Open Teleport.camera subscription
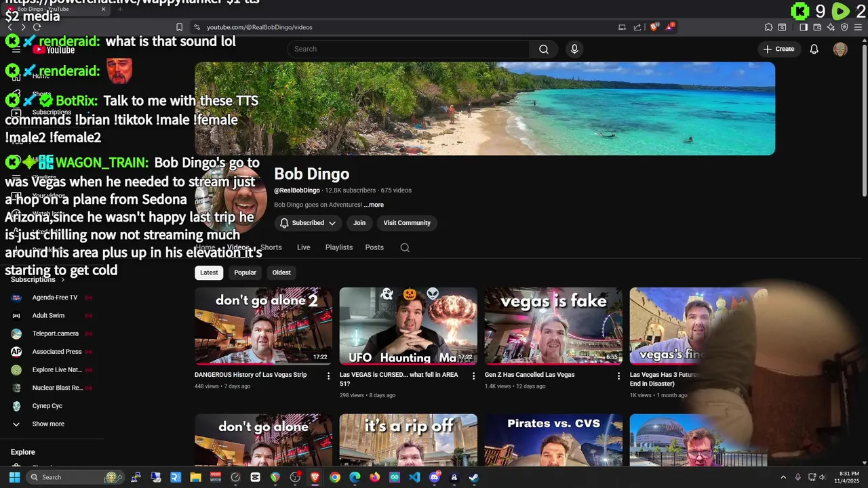 click(52, 333)
